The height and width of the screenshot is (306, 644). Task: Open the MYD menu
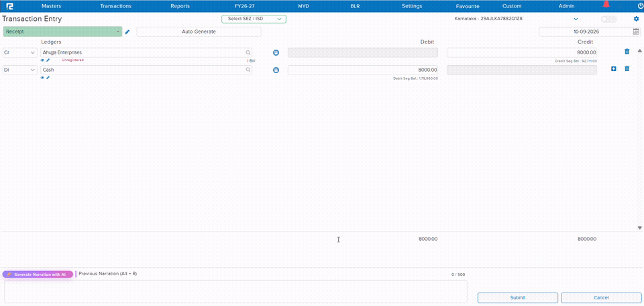point(303,6)
